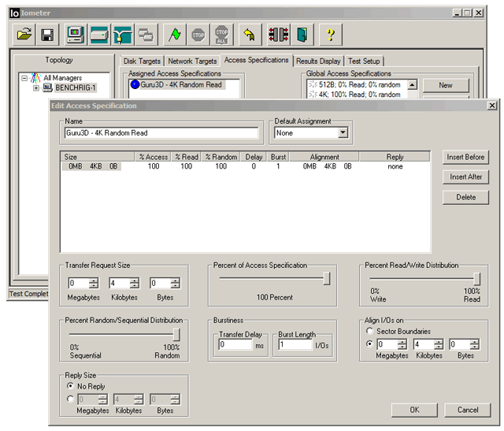Click the green flag Start Tests icon
This screenshot has width=504, height=431.
176,35
